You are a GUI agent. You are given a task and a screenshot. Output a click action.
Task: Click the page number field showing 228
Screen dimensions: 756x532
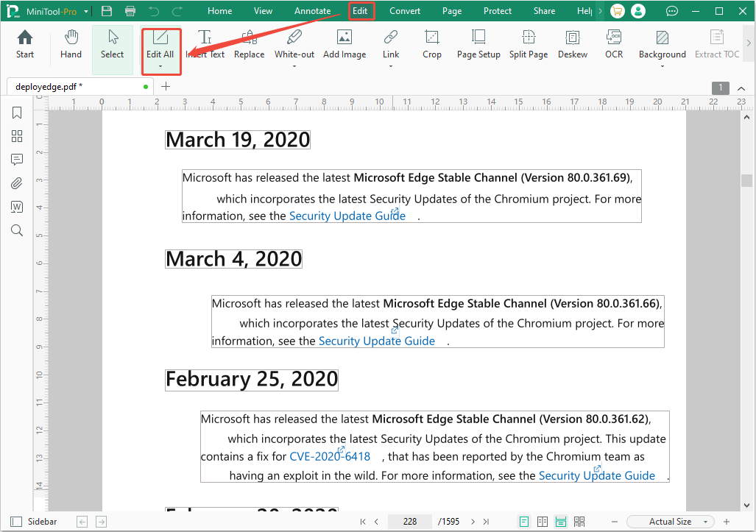(410, 522)
